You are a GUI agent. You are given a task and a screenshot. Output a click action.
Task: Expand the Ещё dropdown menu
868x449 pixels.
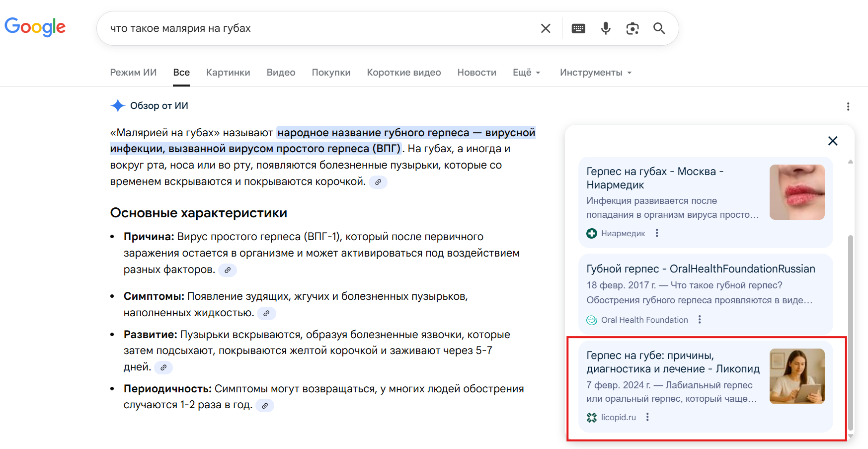[x=526, y=73]
